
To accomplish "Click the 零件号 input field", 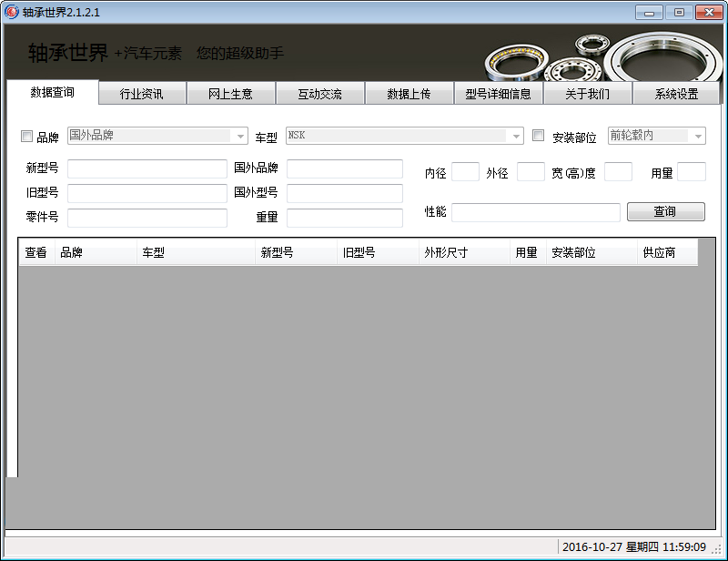I will coord(147,218).
